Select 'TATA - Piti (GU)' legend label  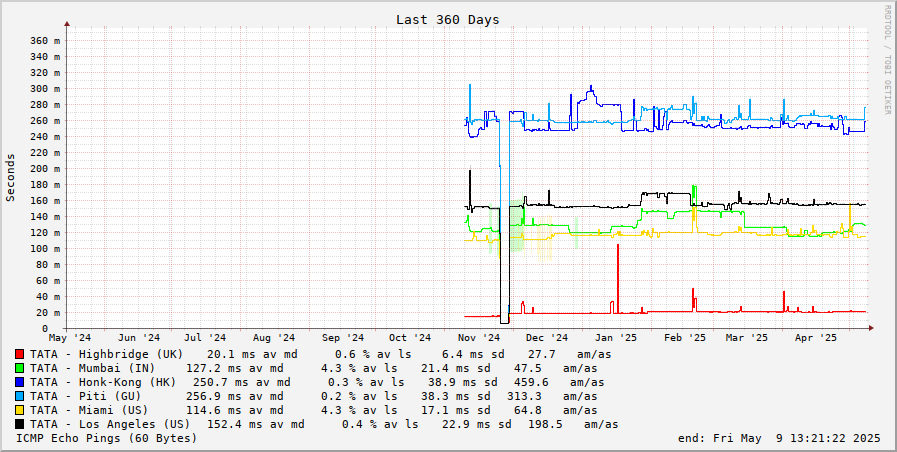85,396
